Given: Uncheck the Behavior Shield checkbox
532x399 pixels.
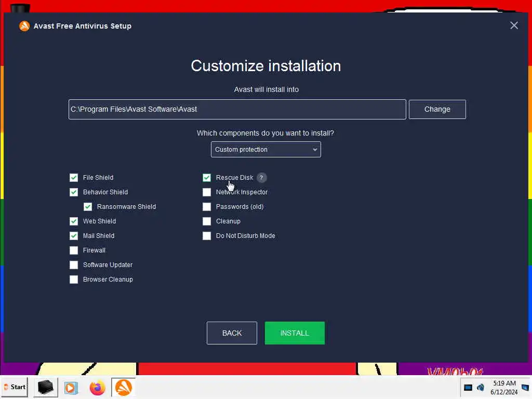Looking at the screenshot, I should pos(74,192).
